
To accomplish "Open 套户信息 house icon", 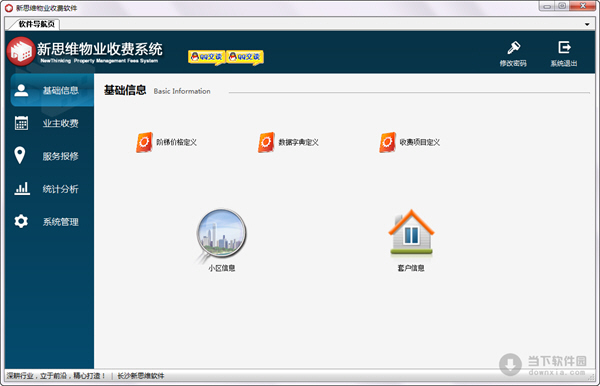I will pyautogui.click(x=411, y=232).
